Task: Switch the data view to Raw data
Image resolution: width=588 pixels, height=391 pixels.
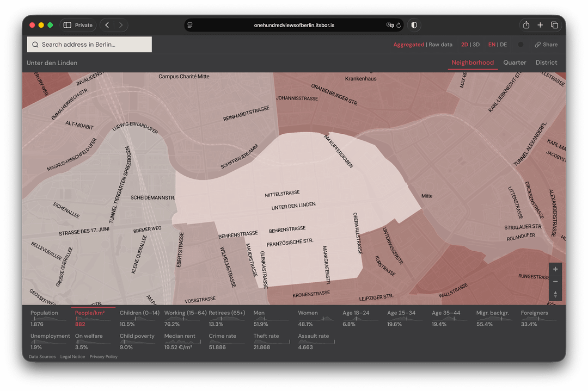Action: (x=440, y=45)
